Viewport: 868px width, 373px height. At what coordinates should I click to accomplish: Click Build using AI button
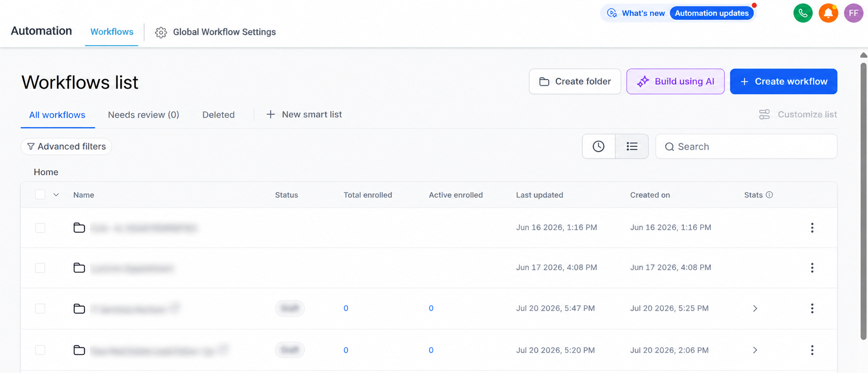[675, 82]
